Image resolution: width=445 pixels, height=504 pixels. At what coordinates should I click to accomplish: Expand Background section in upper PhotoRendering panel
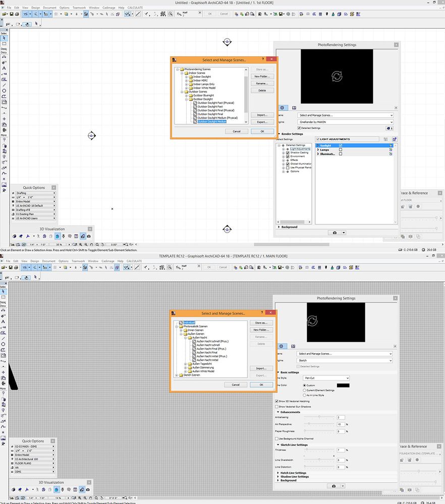pyautogui.click(x=279, y=227)
